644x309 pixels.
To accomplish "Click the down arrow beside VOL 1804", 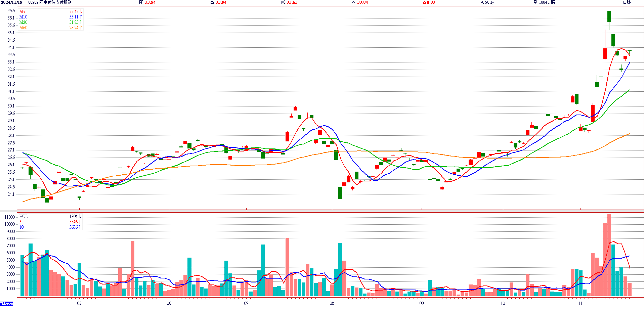I will 80,216.
